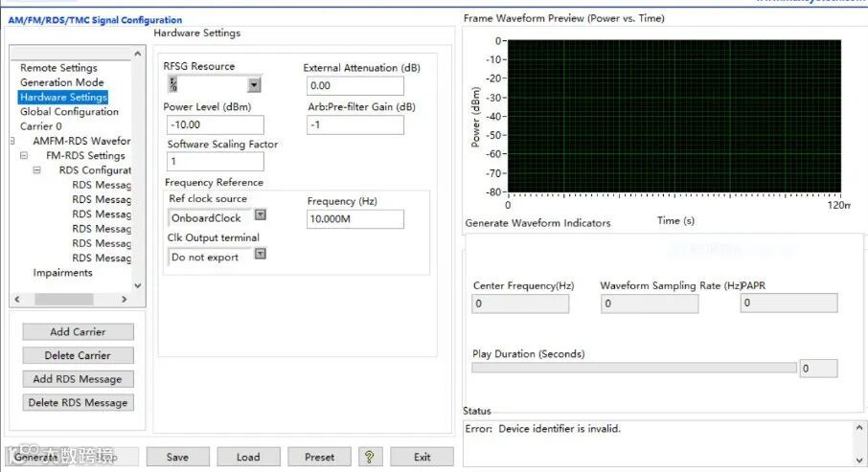868x472 pixels.
Task: Click the Arb:Pre-filter Gain (dB) field
Action: coord(354,124)
